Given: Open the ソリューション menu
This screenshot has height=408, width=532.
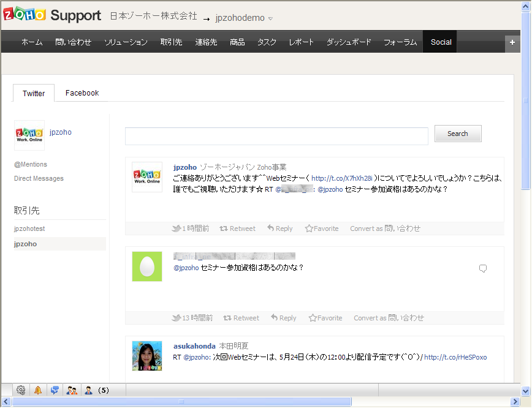Looking at the screenshot, I should (126, 42).
